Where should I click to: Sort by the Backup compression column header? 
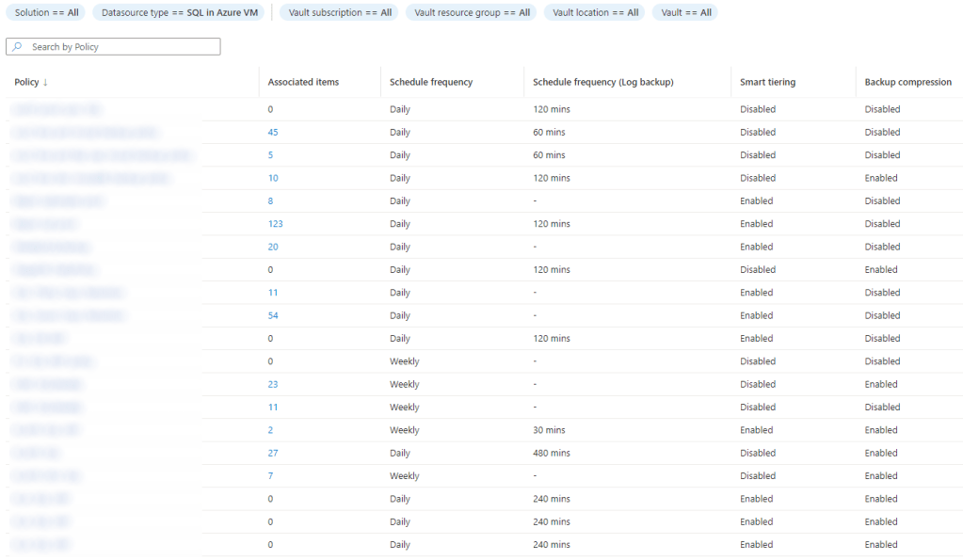click(907, 83)
